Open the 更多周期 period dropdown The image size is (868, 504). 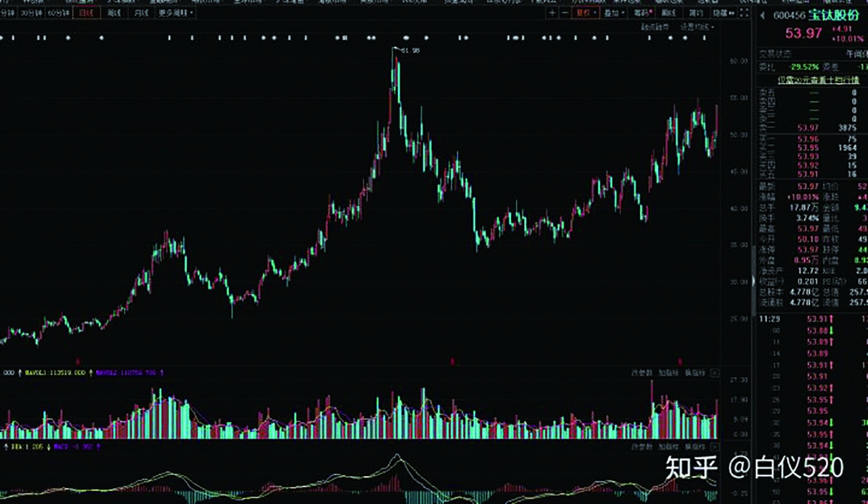coord(175,13)
